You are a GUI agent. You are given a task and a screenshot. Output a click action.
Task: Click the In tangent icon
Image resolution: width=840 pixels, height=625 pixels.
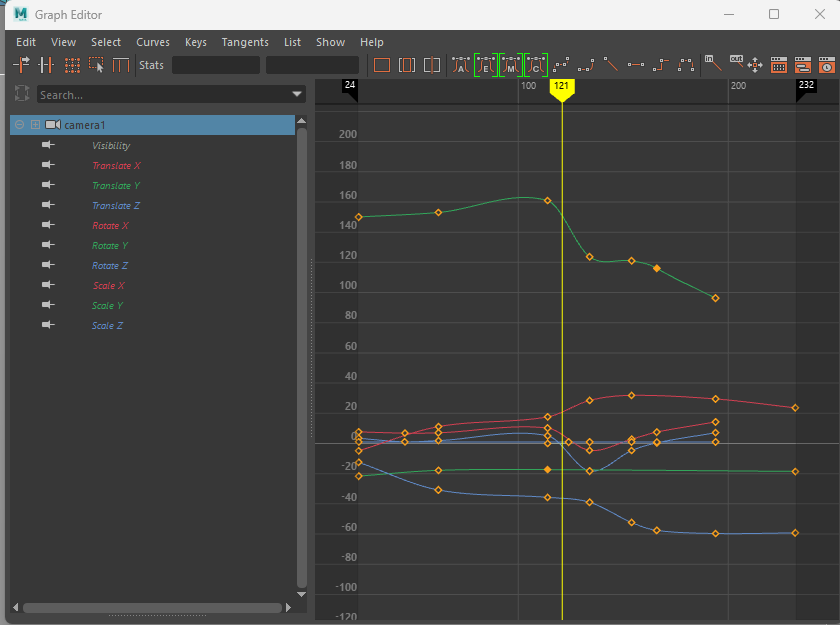click(712, 63)
